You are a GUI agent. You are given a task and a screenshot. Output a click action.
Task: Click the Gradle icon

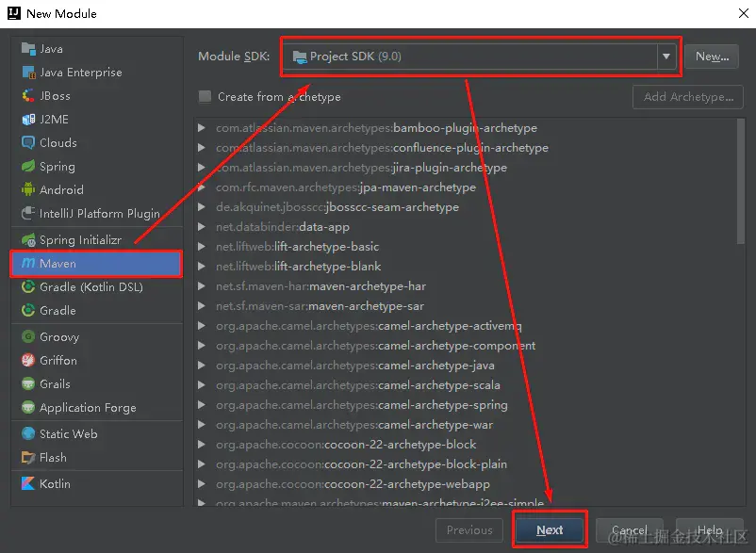[28, 310]
